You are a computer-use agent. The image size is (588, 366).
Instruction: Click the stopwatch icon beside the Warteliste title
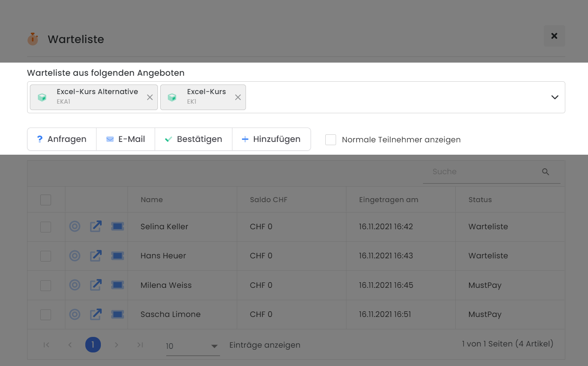(32, 39)
